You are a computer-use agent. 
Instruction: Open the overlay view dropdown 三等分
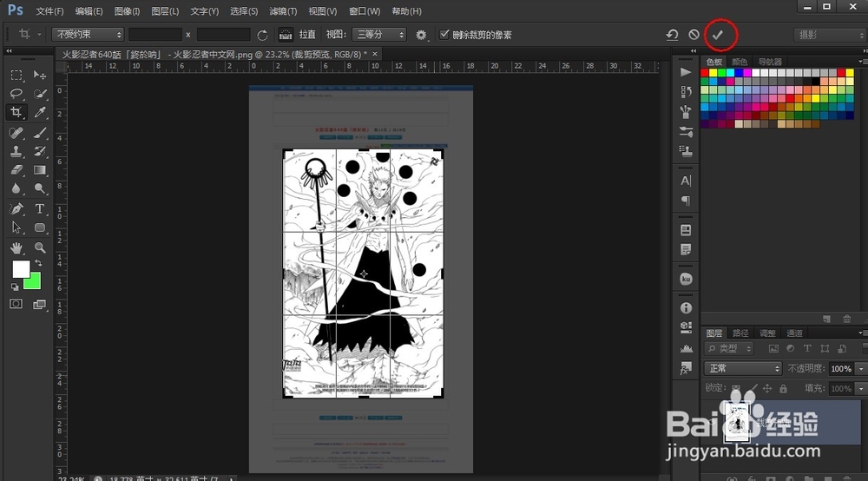coord(379,35)
